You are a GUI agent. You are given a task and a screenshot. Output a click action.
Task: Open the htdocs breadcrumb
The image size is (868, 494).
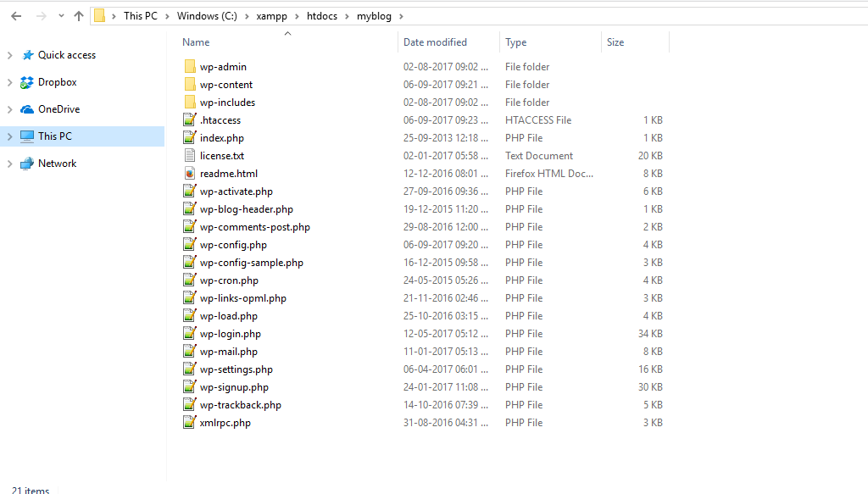(322, 16)
